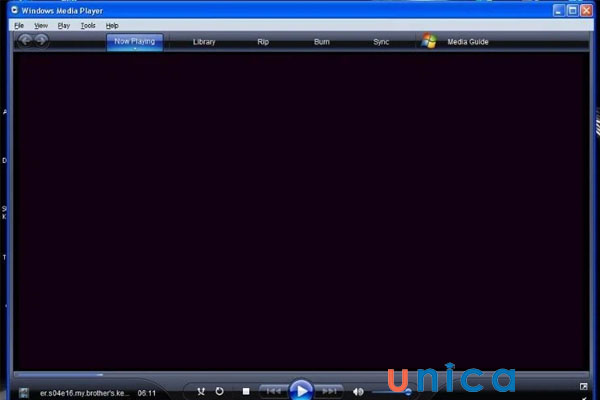Go to the previous track
This screenshot has height=400, width=600.
[x=273, y=391]
